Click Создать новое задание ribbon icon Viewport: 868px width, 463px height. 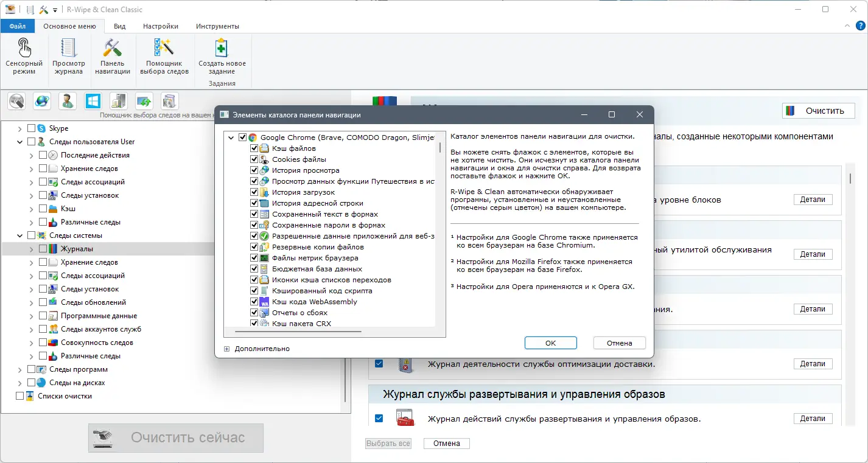(x=222, y=57)
